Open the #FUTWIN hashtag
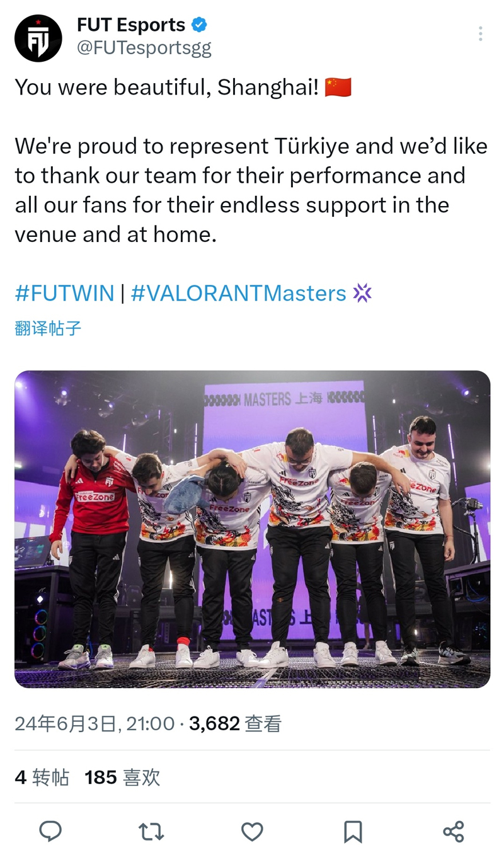This screenshot has width=504, height=855. [x=64, y=293]
